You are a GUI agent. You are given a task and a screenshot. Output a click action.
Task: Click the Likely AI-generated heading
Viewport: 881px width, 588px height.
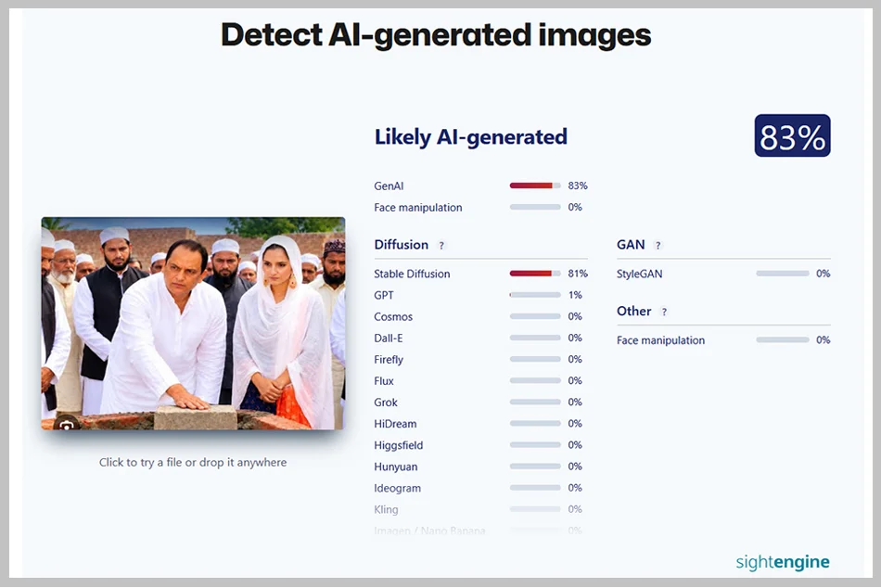pyautogui.click(x=471, y=136)
